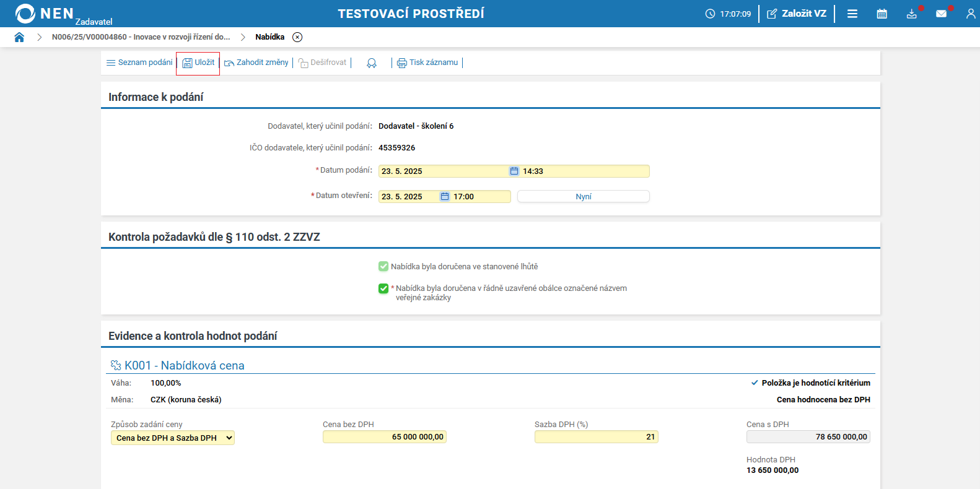
Task: Click the Hodnota DPH value 13 650 000,00
Action: pos(772,470)
